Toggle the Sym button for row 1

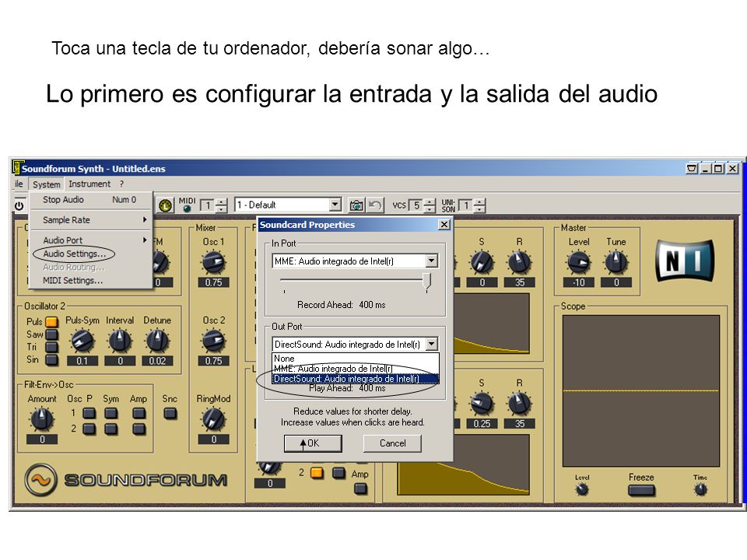tap(111, 413)
